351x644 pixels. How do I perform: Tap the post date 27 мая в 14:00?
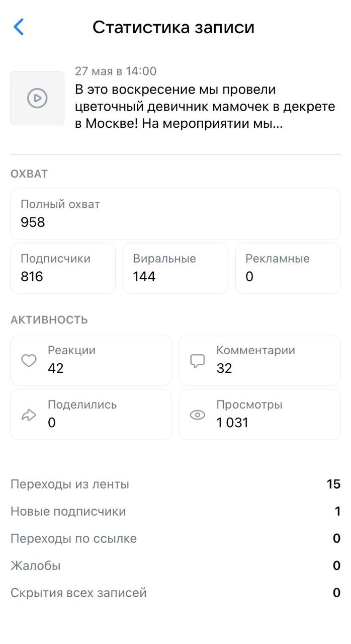coord(116,71)
